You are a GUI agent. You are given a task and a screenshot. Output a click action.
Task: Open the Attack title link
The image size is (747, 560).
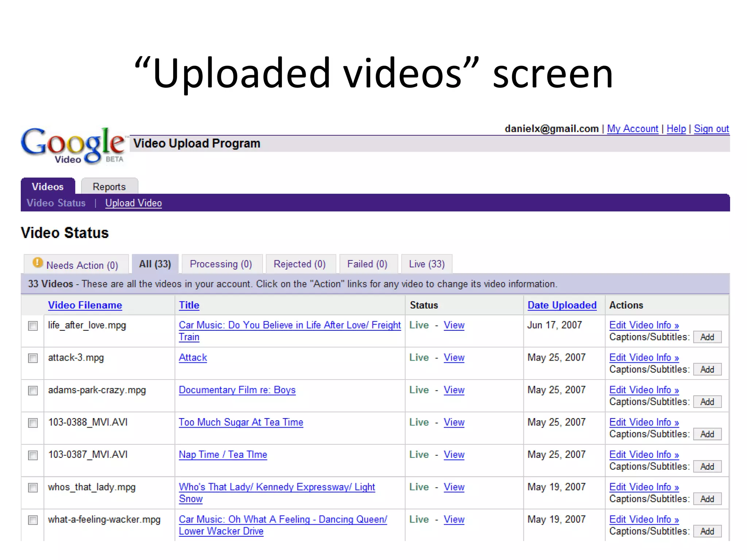[193, 358]
